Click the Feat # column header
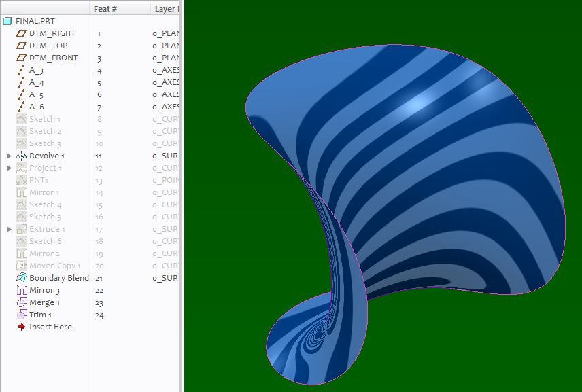582x392 pixels. tap(105, 9)
